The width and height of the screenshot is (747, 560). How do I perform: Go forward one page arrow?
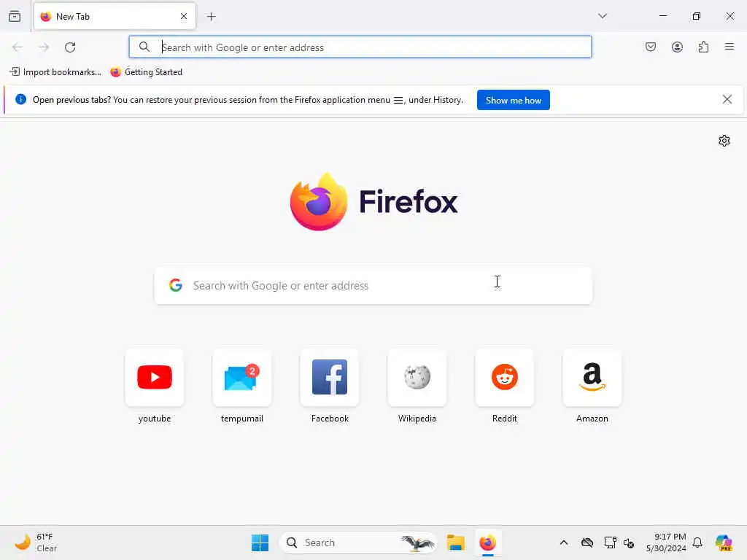44,47
